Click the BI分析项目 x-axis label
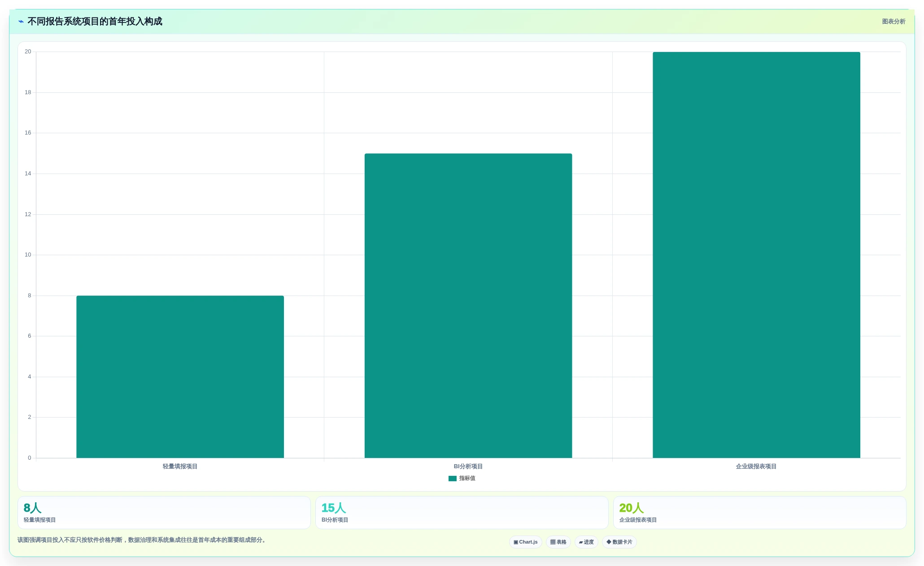This screenshot has width=924, height=566. (x=468, y=466)
